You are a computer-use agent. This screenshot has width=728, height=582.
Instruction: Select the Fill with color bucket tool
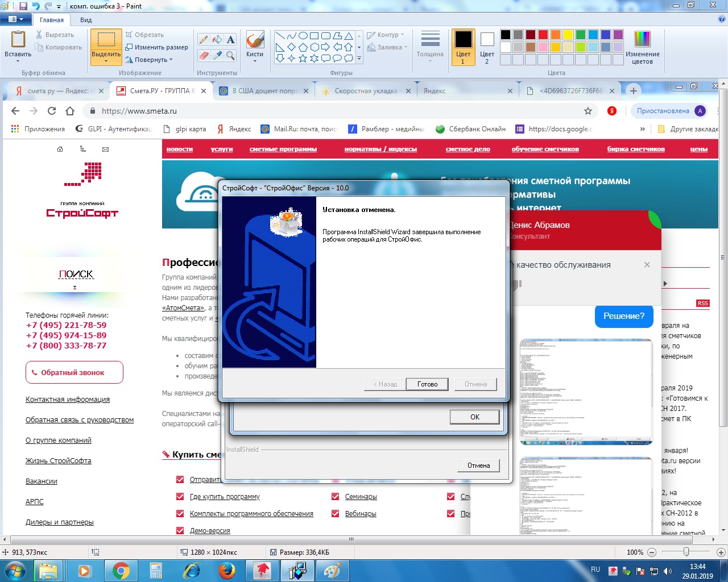click(x=217, y=39)
